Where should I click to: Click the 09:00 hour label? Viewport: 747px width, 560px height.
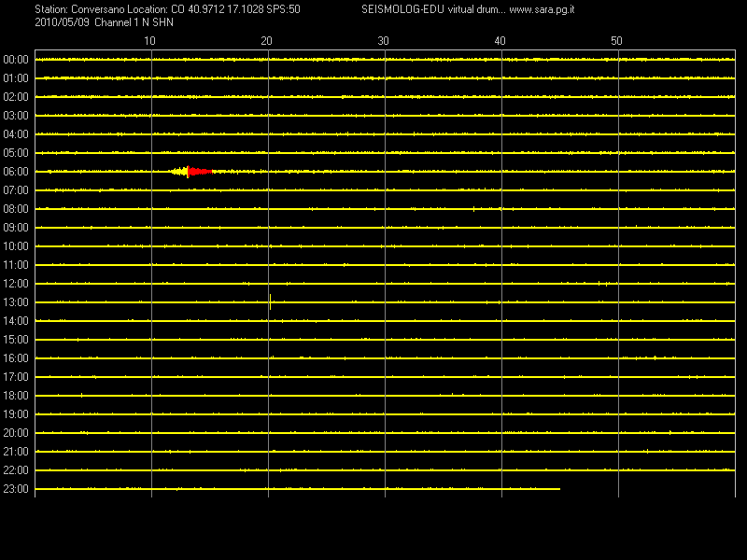point(16,228)
